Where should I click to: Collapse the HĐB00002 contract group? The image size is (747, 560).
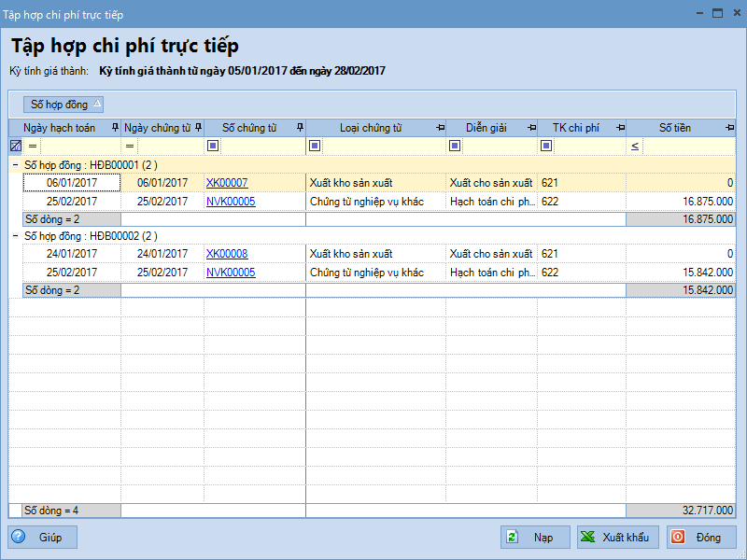tap(15, 235)
